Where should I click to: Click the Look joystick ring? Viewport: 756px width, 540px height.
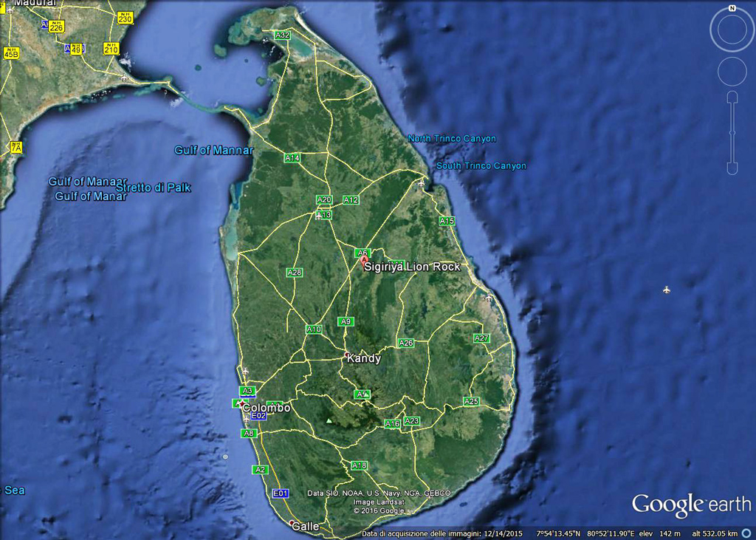point(732,30)
